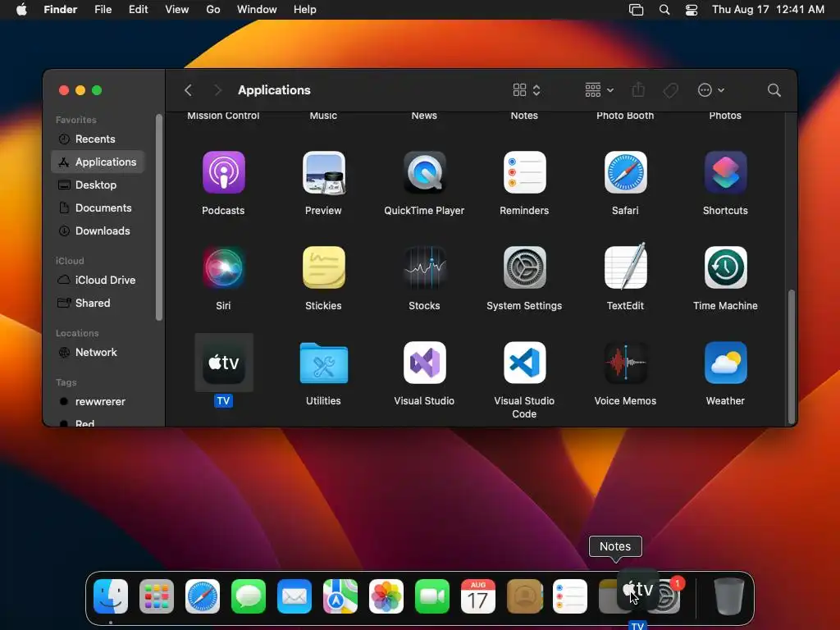This screenshot has height=630, width=840.
Task: Open Messages from the Dock
Action: (249, 596)
